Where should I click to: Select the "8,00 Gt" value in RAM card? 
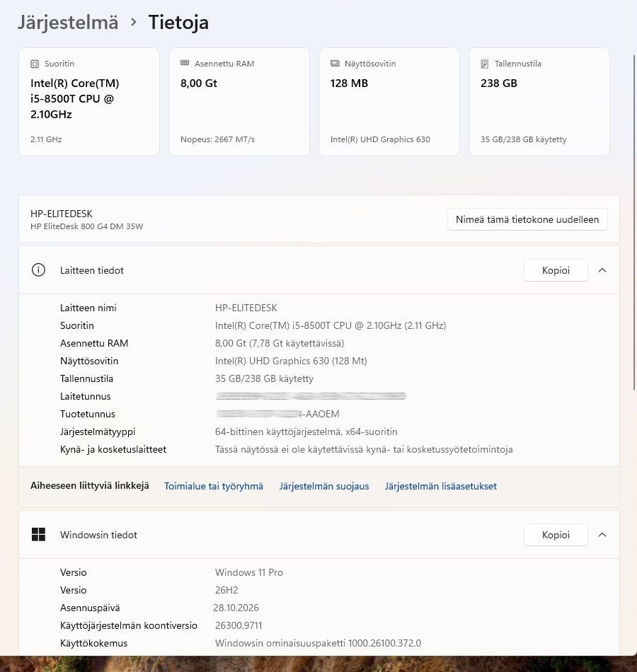(199, 83)
